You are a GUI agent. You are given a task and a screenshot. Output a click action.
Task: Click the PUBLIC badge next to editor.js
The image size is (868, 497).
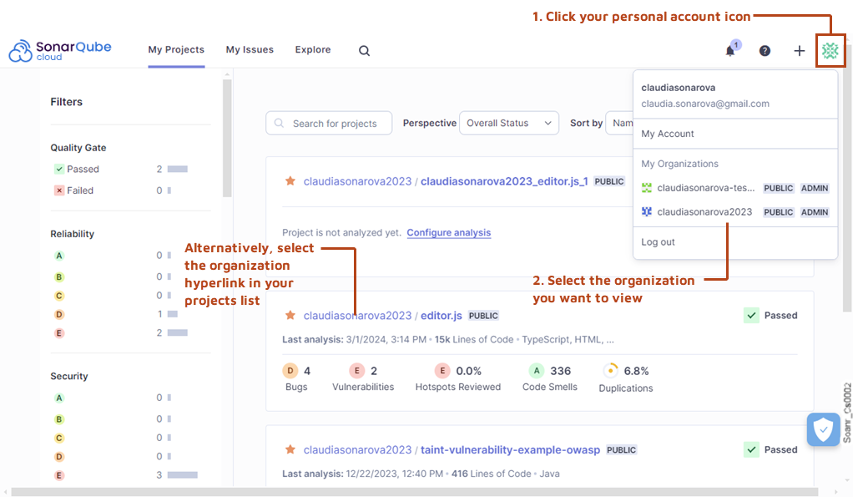483,315
